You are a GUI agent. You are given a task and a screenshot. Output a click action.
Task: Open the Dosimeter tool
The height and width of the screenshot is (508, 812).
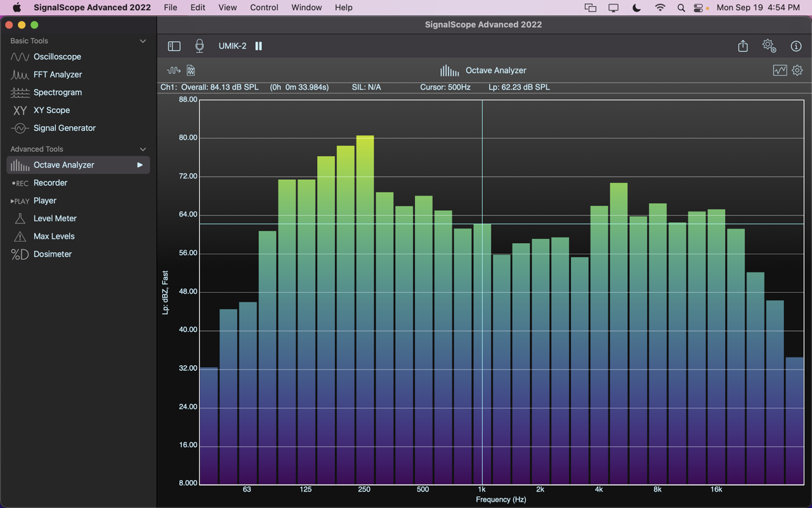pyautogui.click(x=78, y=254)
